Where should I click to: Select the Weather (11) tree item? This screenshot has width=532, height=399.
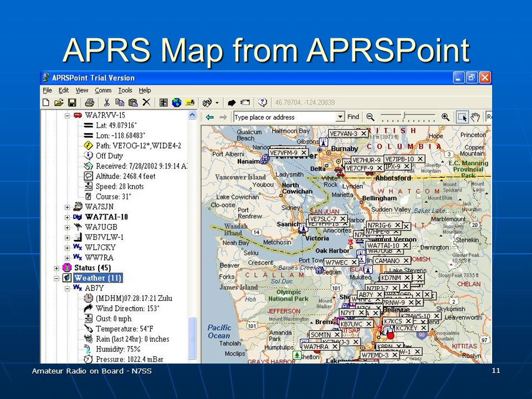(x=98, y=278)
